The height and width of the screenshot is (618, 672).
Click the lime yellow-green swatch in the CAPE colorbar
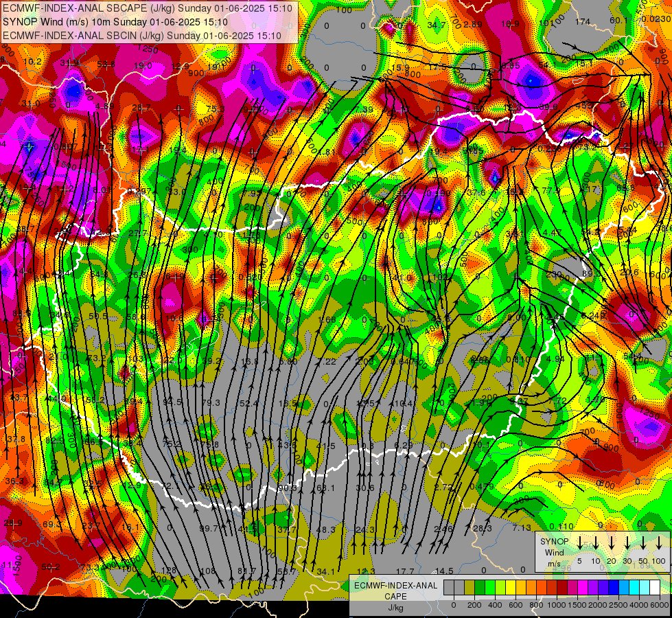(500, 588)
